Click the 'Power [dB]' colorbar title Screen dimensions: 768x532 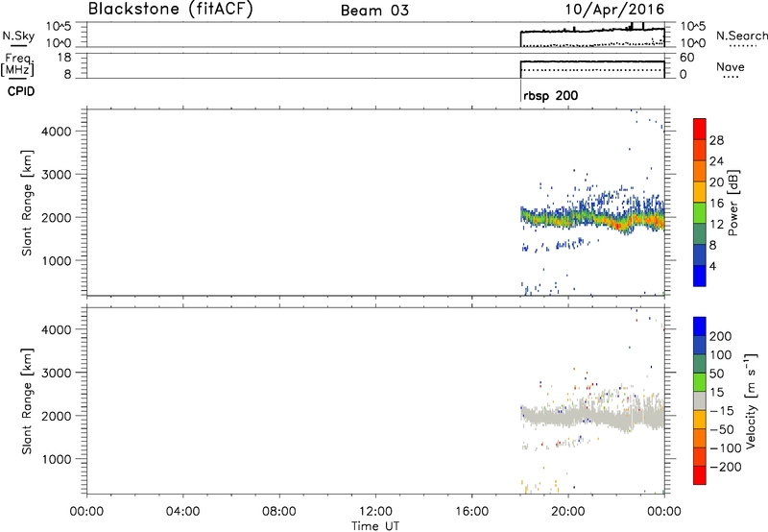click(x=732, y=203)
